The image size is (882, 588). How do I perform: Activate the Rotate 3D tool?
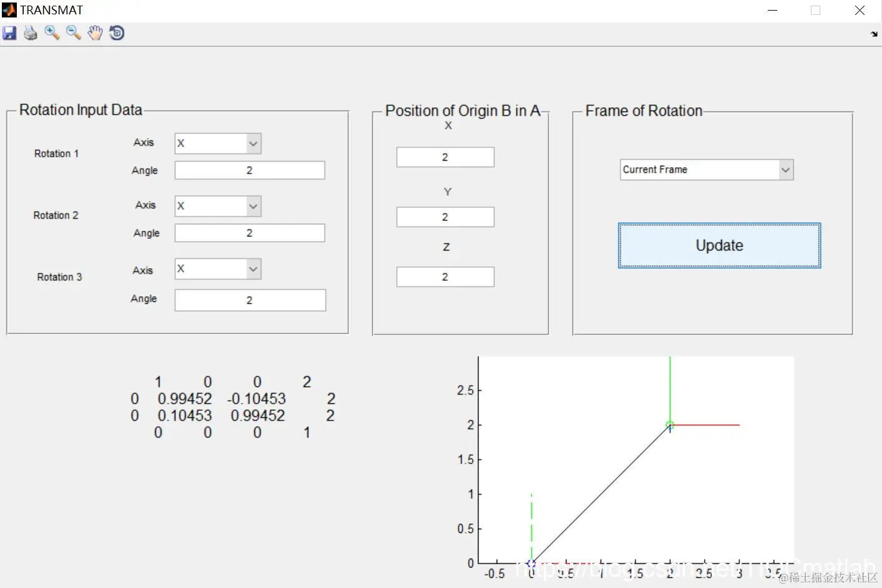117,33
